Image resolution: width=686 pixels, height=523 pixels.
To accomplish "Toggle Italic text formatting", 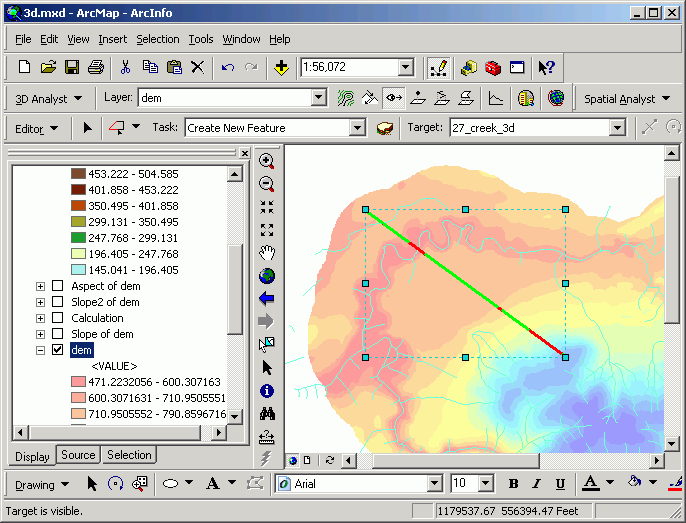I will click(x=537, y=484).
